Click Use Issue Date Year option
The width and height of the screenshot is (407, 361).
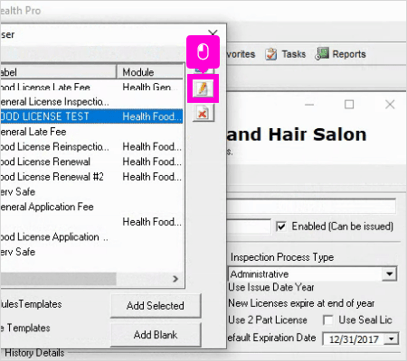click(x=271, y=287)
